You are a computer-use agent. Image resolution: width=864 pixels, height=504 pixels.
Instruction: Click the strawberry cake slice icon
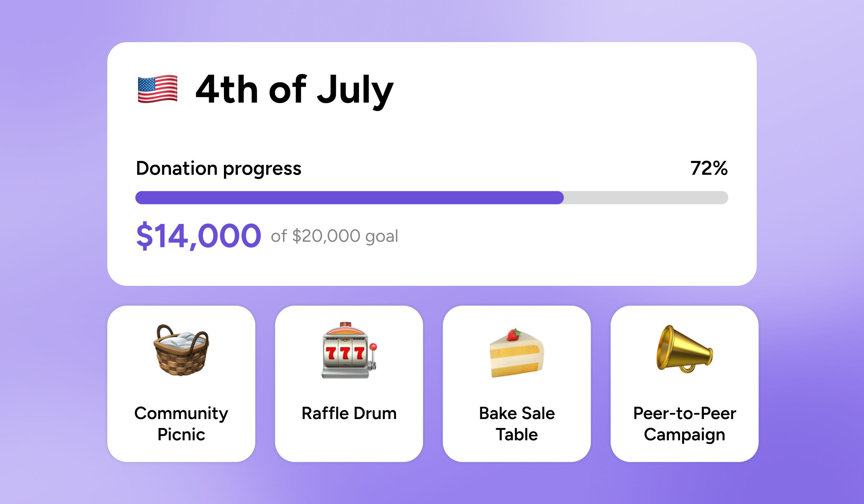[x=517, y=353]
